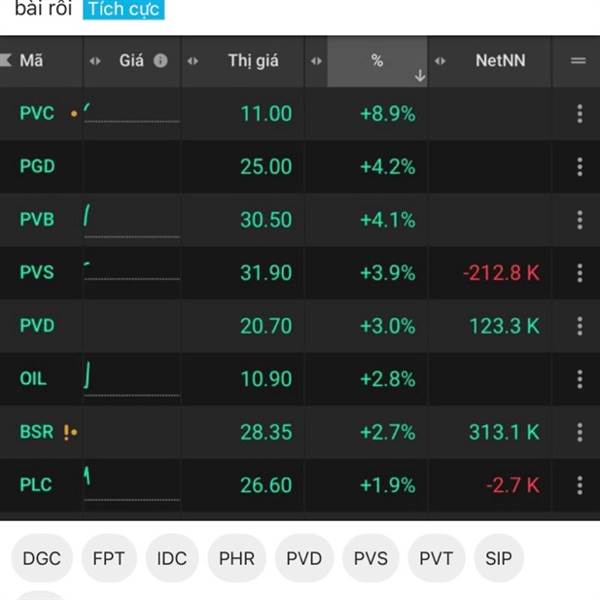Click the Tích cực sentiment tag

(122, 10)
